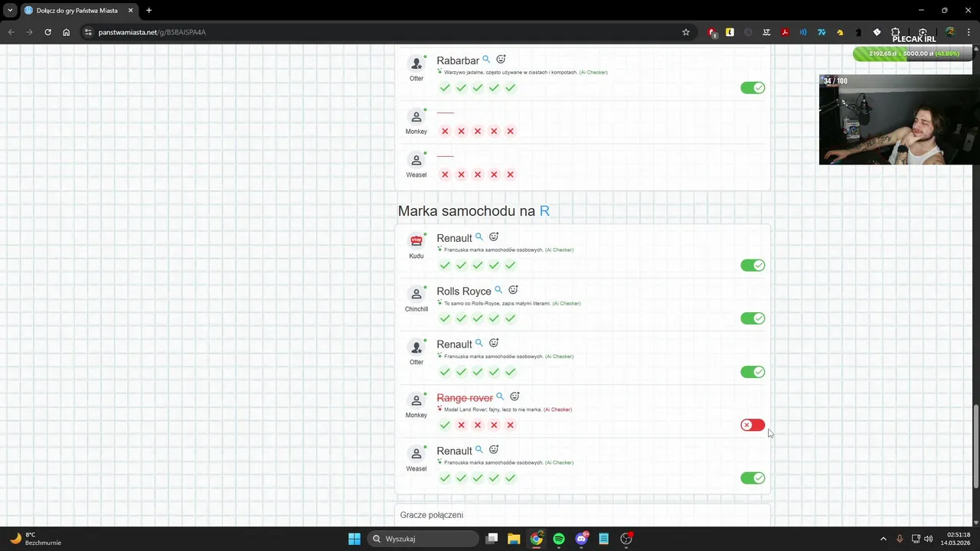The width and height of the screenshot is (980, 551).
Task: Click search icon beside Rolls Royce
Action: (x=498, y=290)
